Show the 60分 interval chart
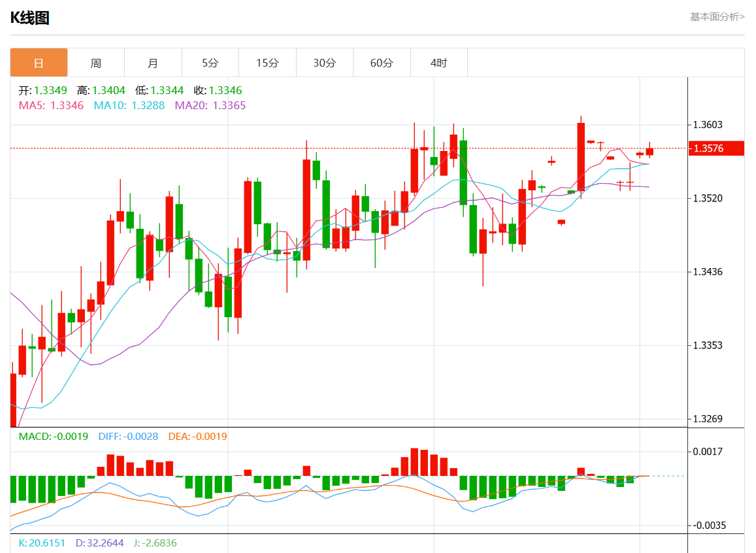 [382, 63]
